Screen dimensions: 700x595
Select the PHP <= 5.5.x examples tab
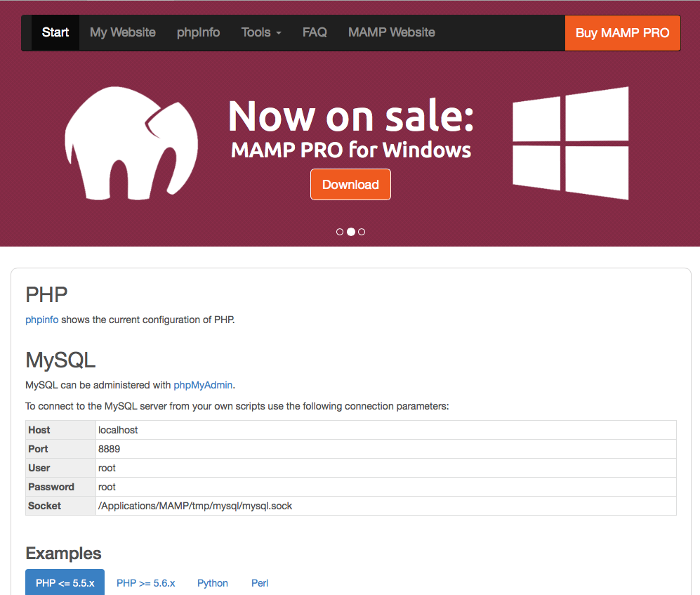(x=65, y=583)
